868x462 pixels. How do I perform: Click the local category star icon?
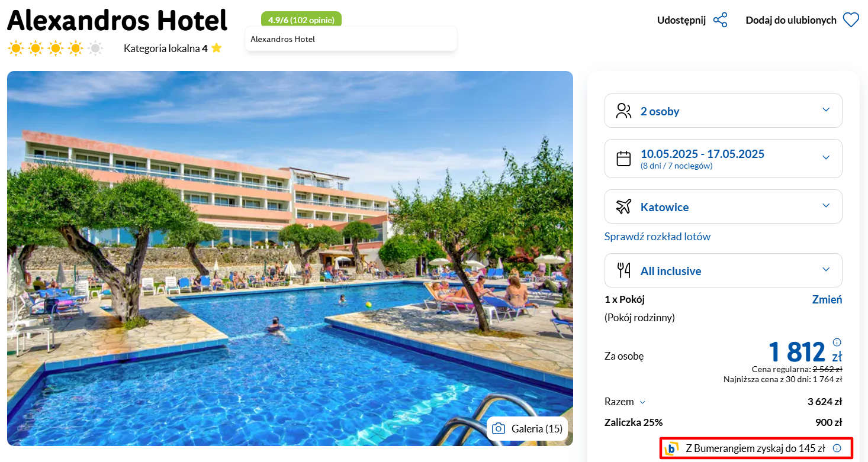point(216,48)
